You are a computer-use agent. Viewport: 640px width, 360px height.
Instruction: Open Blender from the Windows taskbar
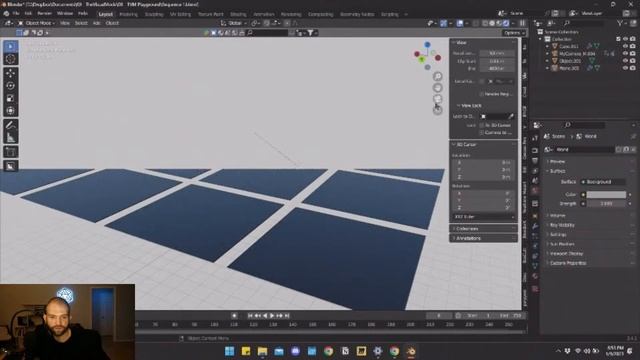coord(411,351)
